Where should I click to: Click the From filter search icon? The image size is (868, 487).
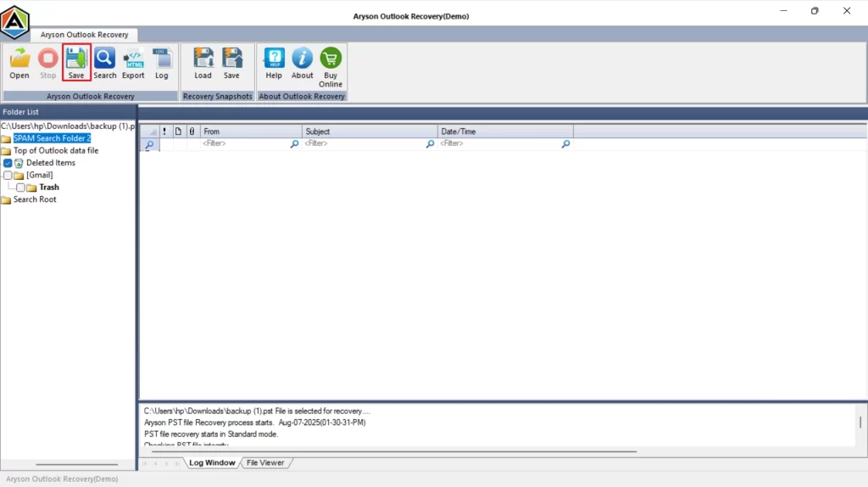pos(294,144)
